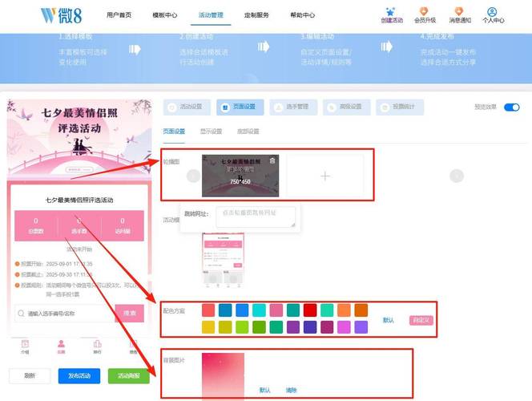Switch to 高级设置 tab

click(346, 107)
